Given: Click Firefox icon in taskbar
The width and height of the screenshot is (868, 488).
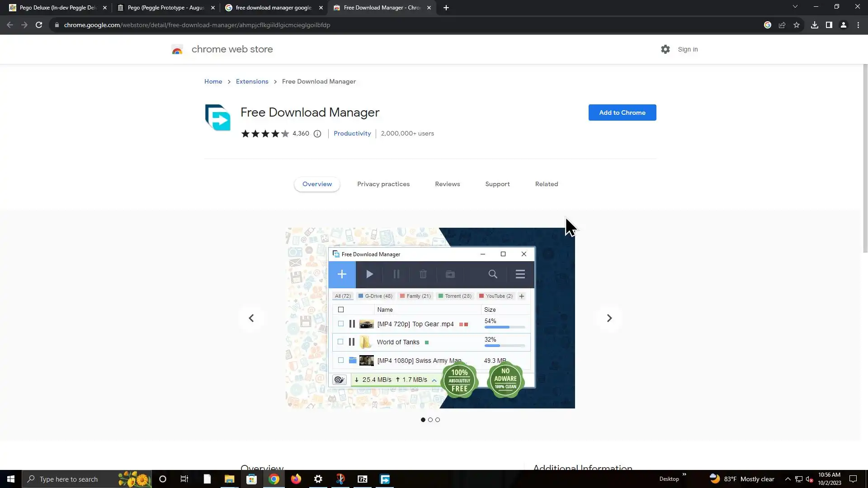Looking at the screenshot, I should (296, 479).
